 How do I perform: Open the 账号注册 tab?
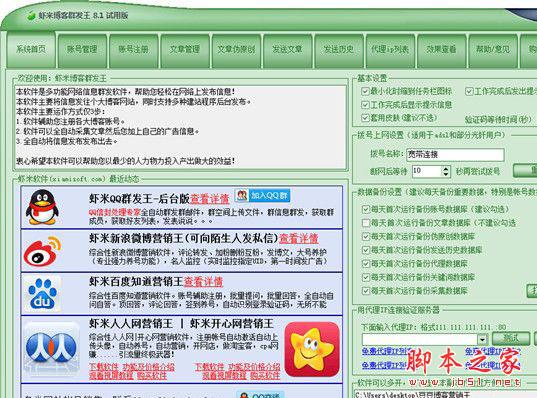[134, 50]
